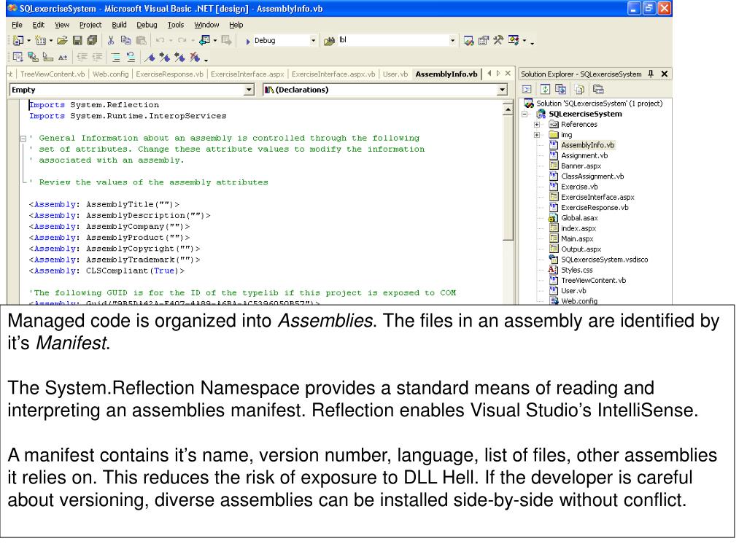Image resolution: width=747 pixels, height=560 pixels.
Task: Open the Find combo box dropdown containing lbl
Action: tap(452, 41)
